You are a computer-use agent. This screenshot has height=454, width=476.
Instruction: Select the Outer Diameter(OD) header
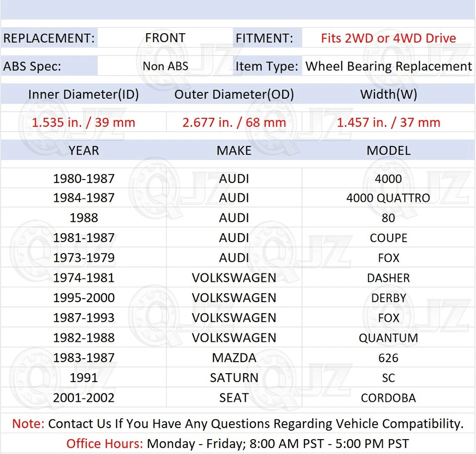point(234,94)
